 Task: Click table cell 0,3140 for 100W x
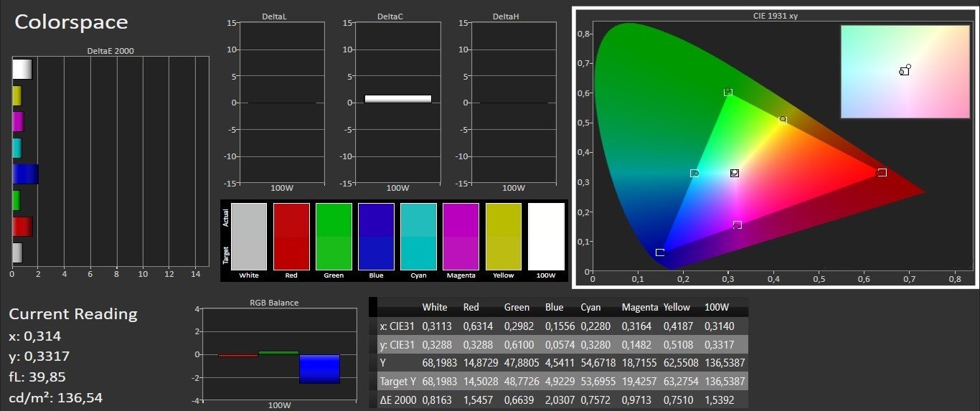pos(720,326)
